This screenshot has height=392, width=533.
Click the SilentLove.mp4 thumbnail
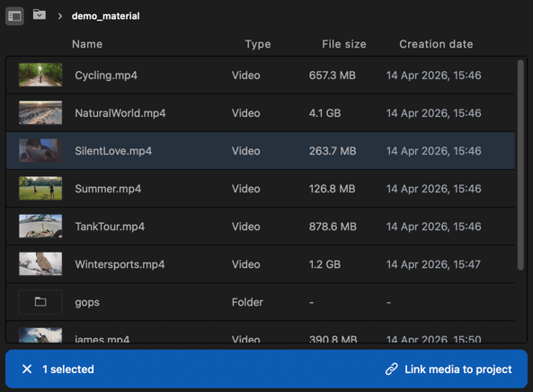tap(40, 150)
